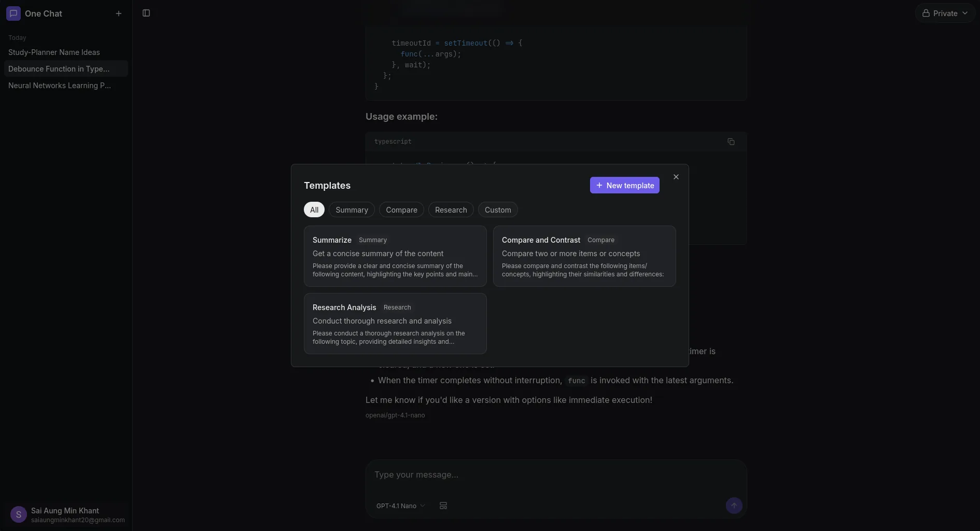The height and width of the screenshot is (531, 980).
Task: Open Study-Planner Name Ideas chat
Action: coord(66,52)
